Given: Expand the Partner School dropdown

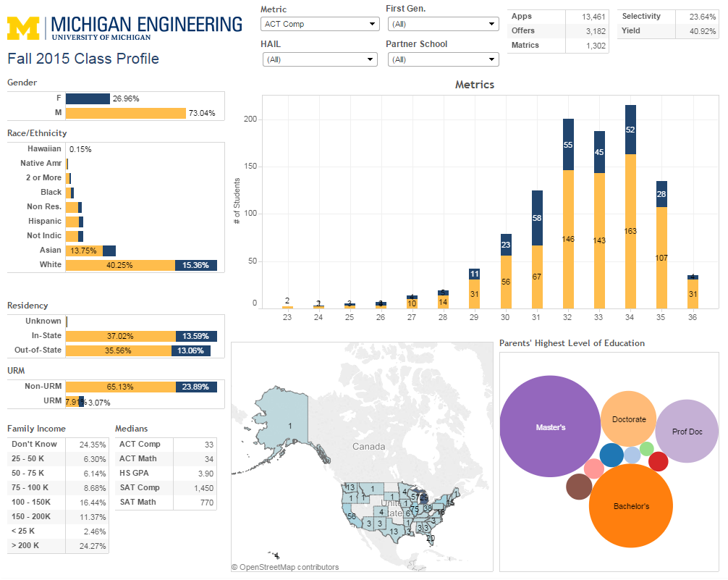Looking at the screenshot, I should 442,59.
